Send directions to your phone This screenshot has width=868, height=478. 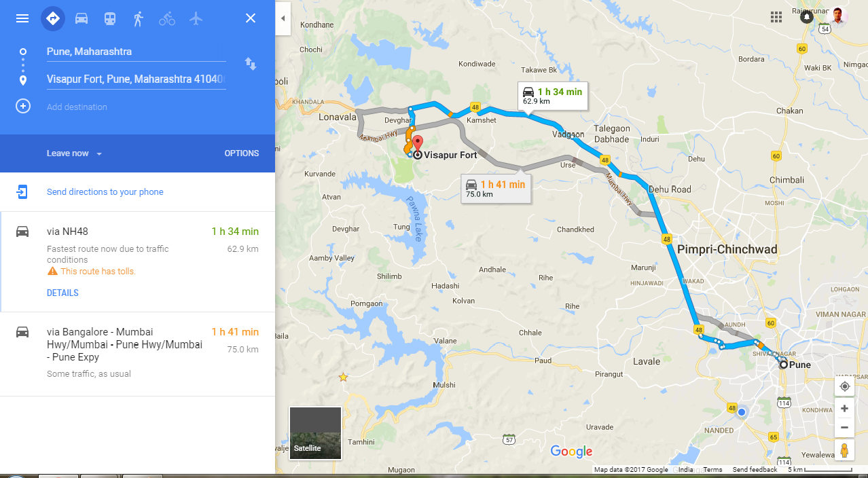pos(105,192)
